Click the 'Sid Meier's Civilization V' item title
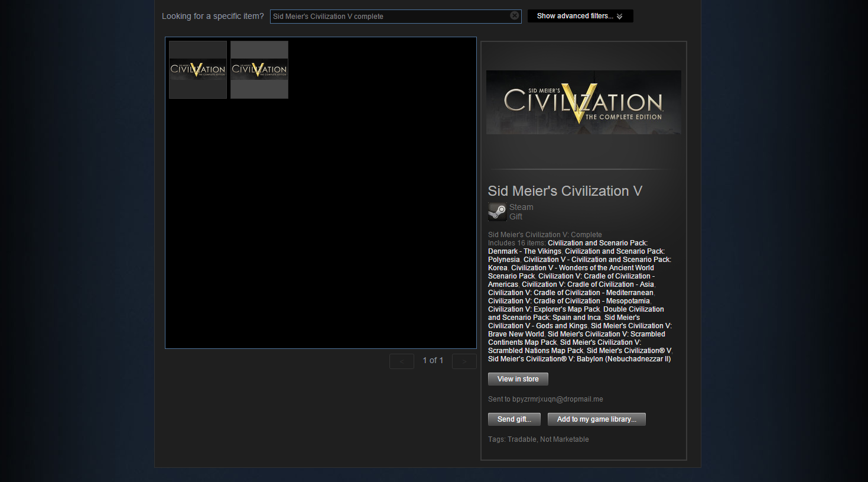The width and height of the screenshot is (868, 482). coord(565,191)
